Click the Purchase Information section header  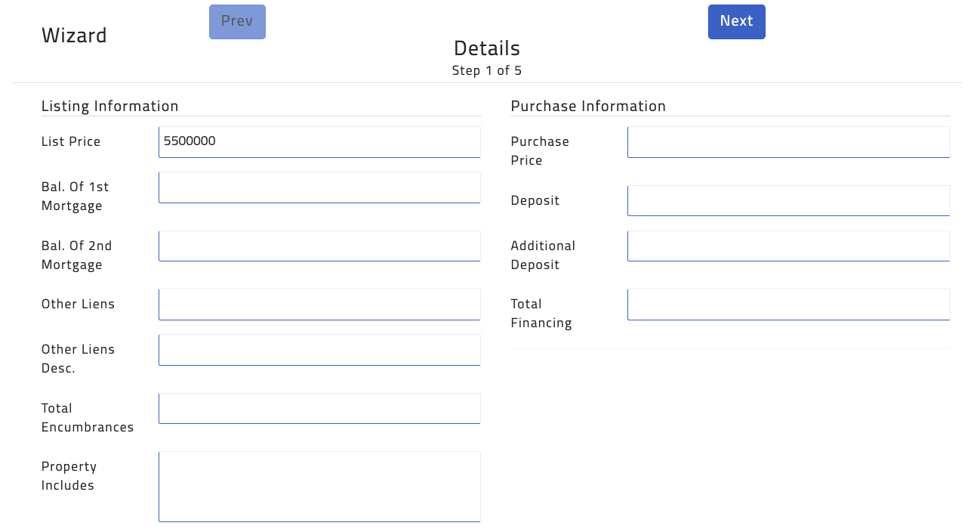(588, 106)
